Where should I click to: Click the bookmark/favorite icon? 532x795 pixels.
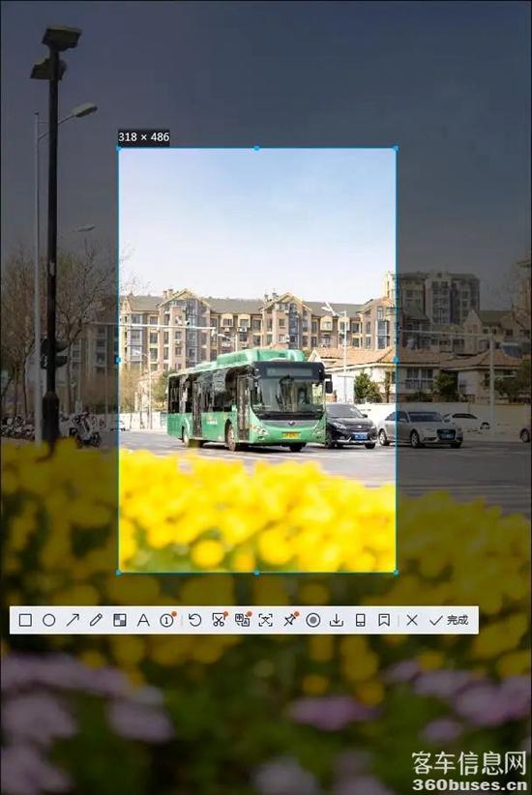point(384,620)
